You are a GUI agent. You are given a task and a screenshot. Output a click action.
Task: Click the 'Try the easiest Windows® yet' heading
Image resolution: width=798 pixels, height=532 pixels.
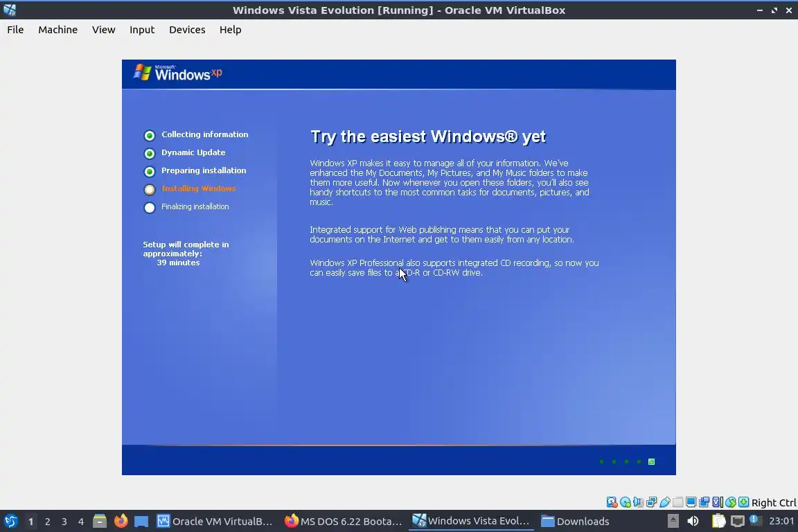point(428,136)
